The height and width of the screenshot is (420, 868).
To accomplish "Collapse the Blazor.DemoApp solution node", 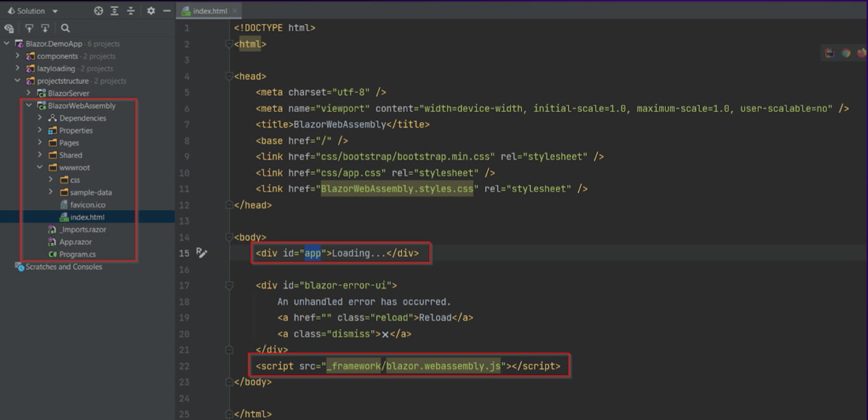I will [x=7, y=44].
